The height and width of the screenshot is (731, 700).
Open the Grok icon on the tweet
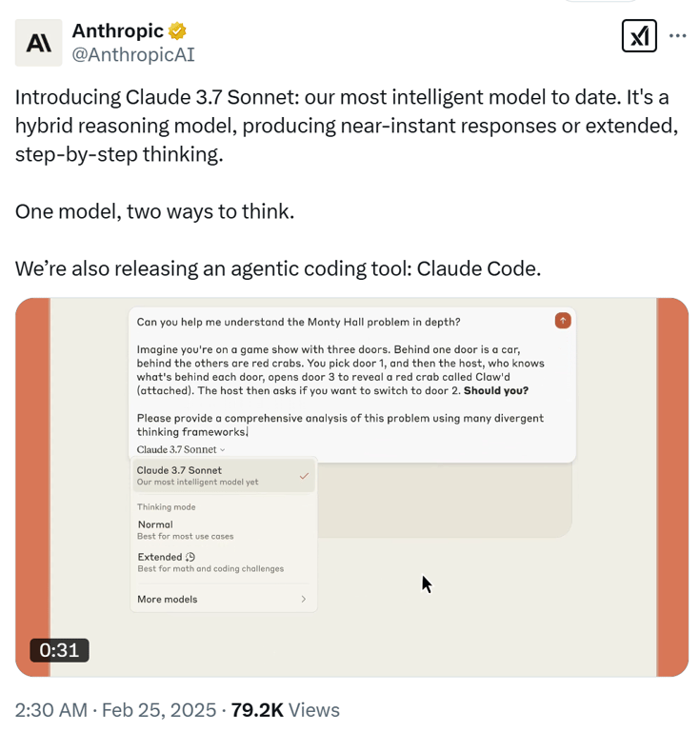(639, 36)
